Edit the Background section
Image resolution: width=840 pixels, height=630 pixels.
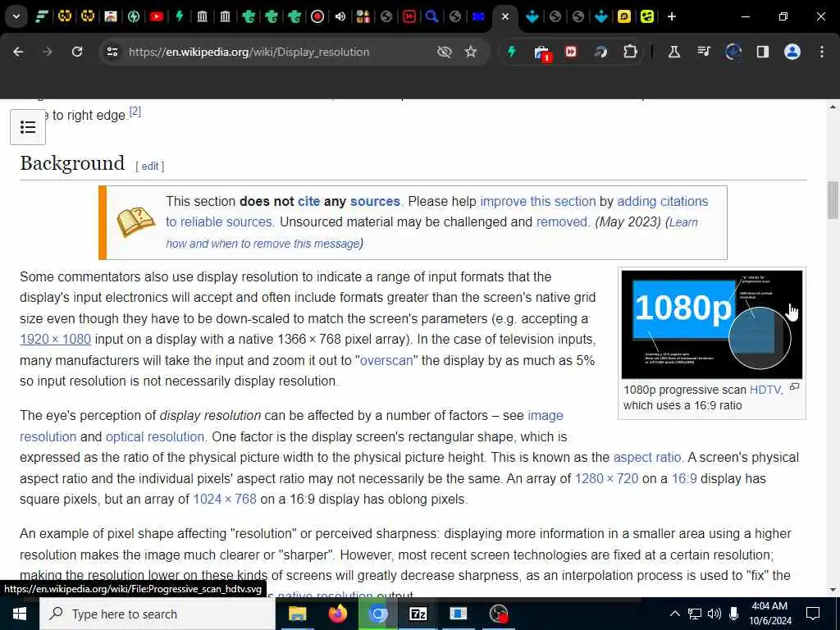[150, 166]
